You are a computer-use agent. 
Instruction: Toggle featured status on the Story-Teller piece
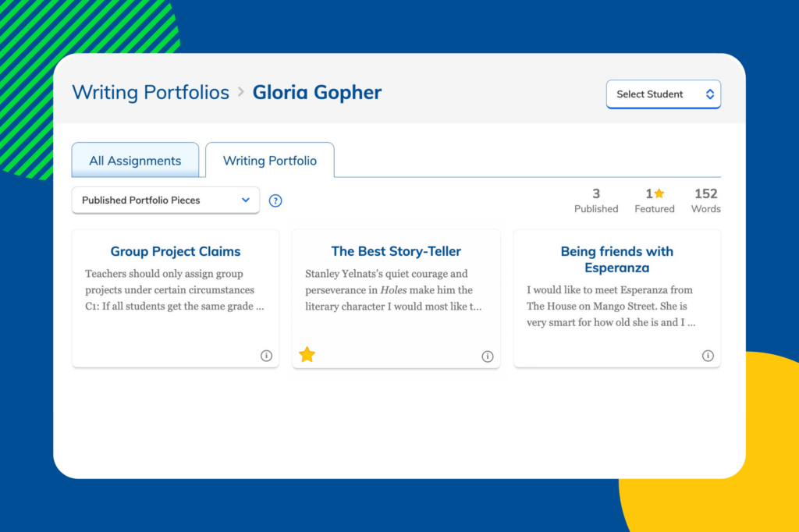(307, 354)
